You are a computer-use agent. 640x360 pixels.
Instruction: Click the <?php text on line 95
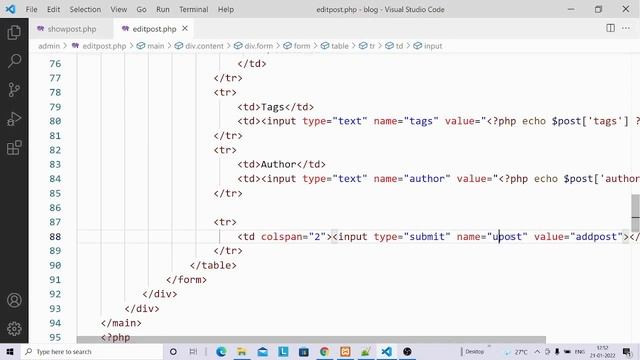[116, 338]
